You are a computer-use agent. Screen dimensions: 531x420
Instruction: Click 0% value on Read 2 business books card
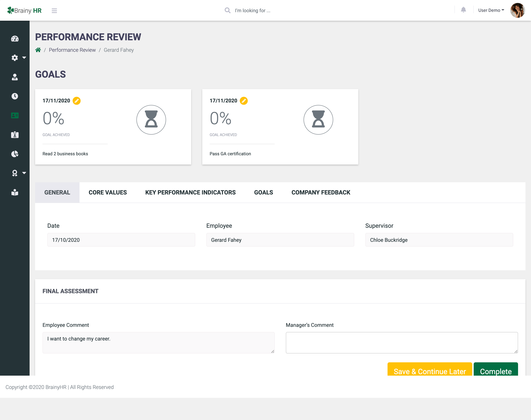pos(53,118)
